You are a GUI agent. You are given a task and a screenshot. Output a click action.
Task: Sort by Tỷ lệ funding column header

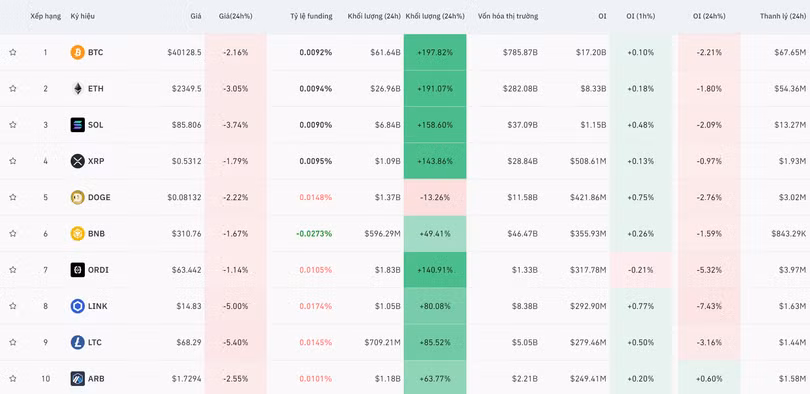(311, 16)
